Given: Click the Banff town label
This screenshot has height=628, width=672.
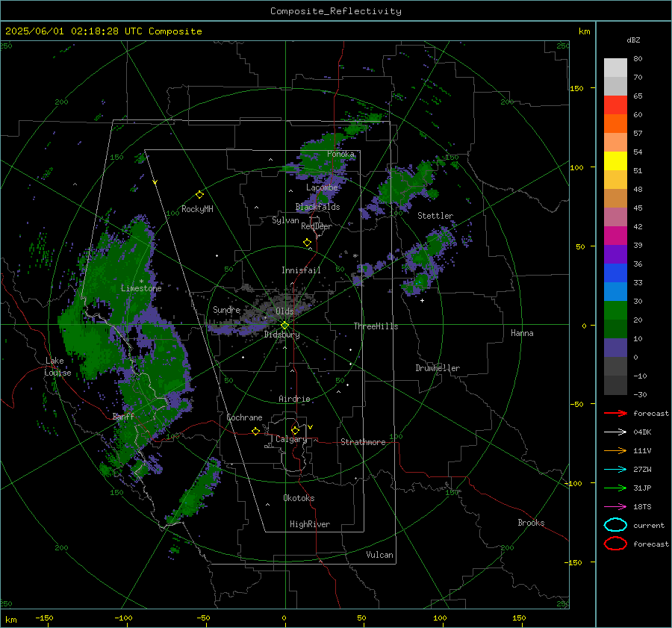Looking at the screenshot, I should [123, 416].
